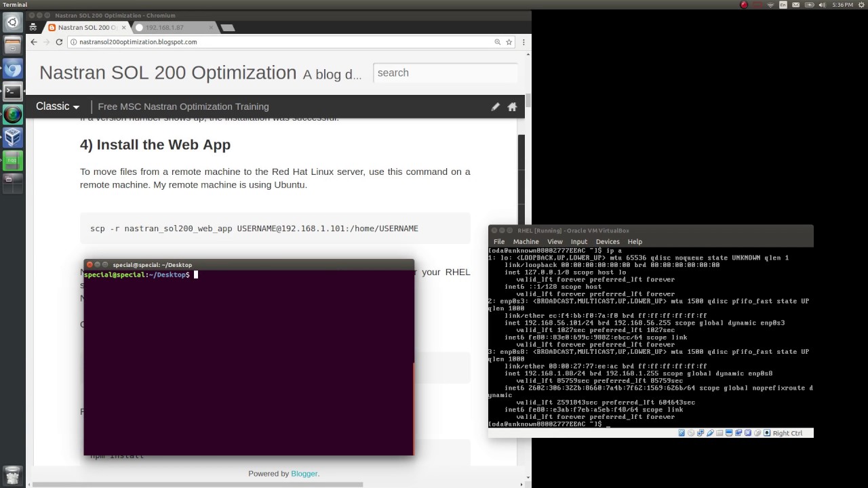Open the battery indicator menu
Screen dimensions: 868x488
[808, 5]
